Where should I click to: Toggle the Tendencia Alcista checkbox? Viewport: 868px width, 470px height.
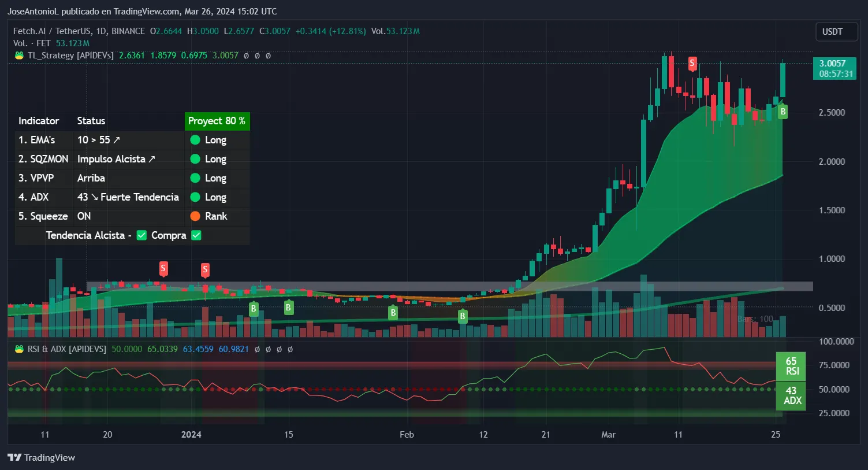[x=141, y=235]
